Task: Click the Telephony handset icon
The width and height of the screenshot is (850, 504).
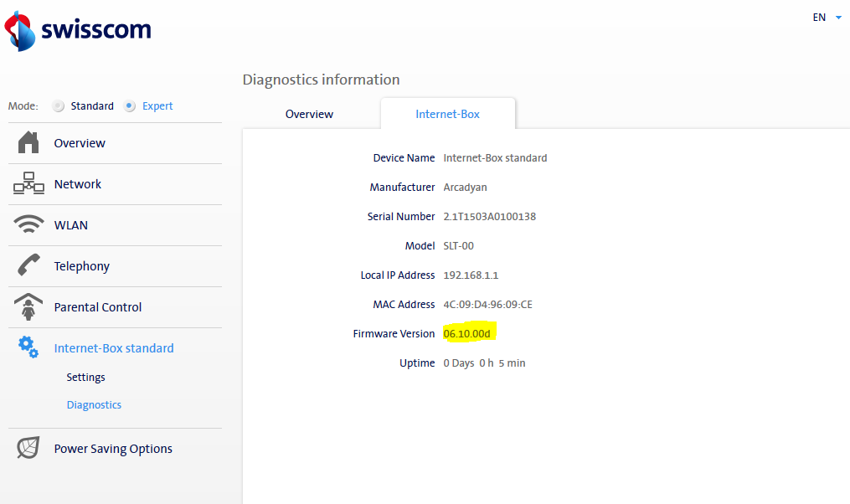Action: pos(28,266)
